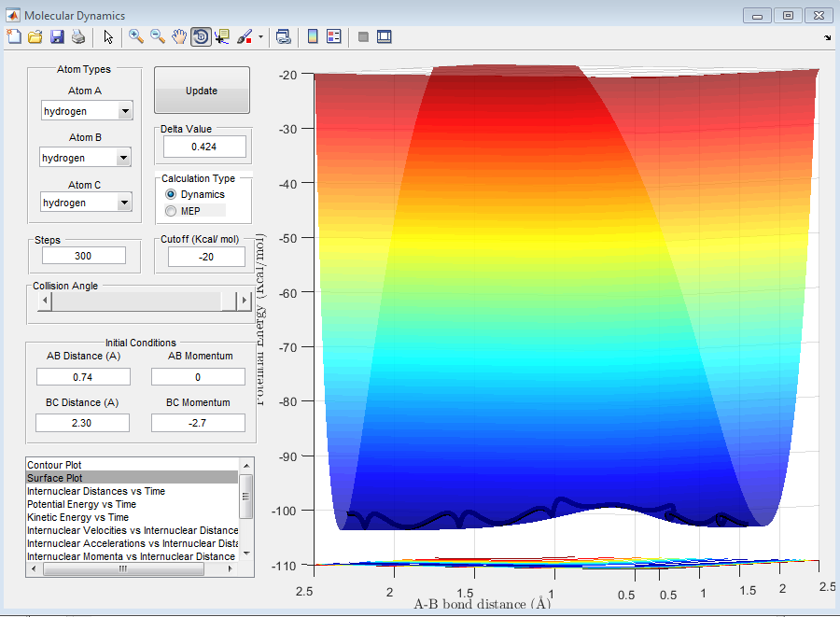Open the Atom A dropdown
The width and height of the screenshot is (840, 617).
pyautogui.click(x=125, y=112)
